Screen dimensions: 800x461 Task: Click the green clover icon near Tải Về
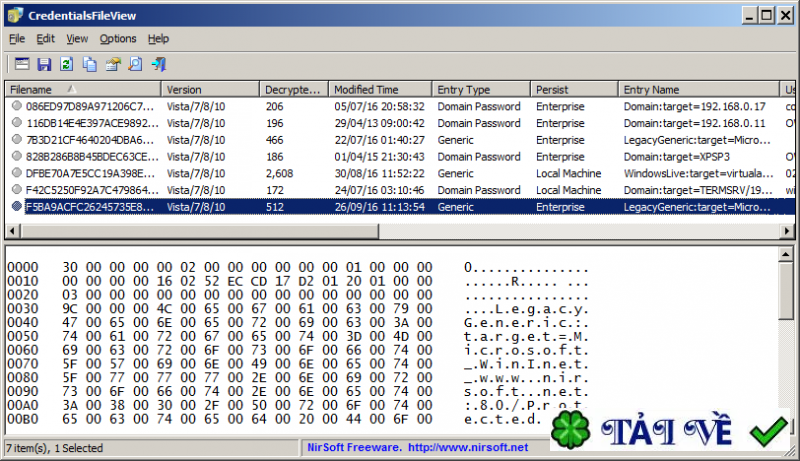point(570,430)
